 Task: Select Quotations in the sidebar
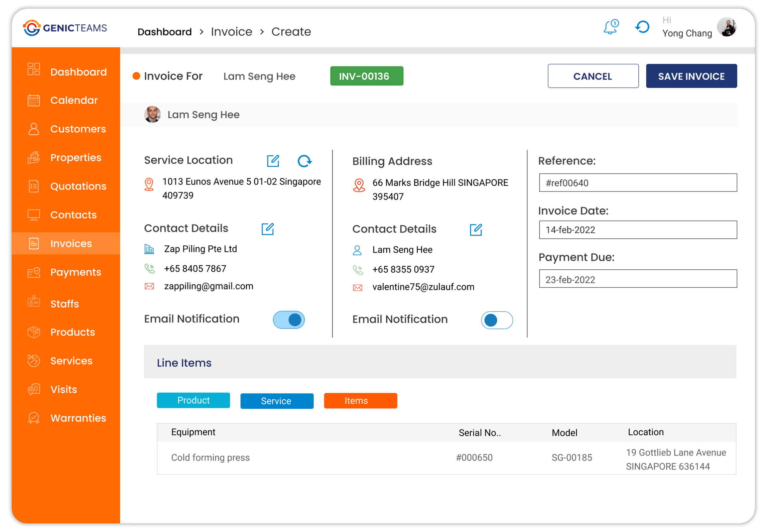(78, 186)
